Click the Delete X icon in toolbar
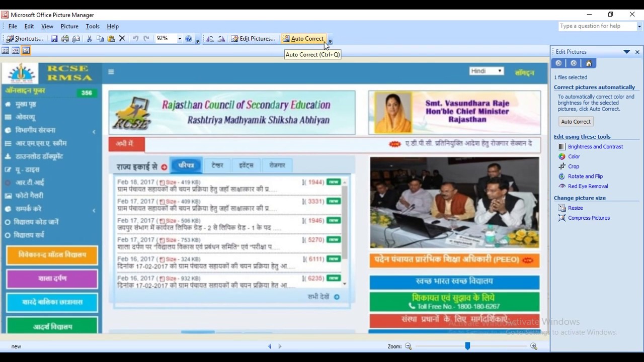644x362 pixels. coord(122,39)
